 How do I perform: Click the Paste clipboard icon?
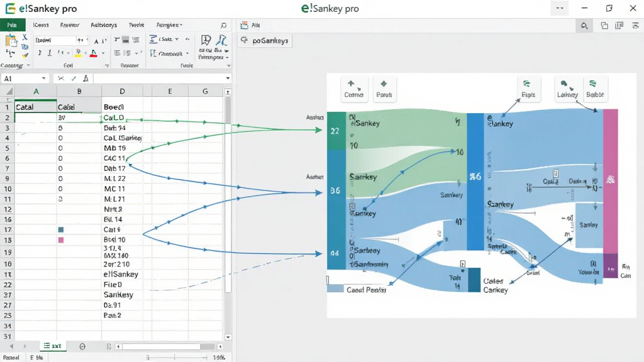click(x=11, y=41)
